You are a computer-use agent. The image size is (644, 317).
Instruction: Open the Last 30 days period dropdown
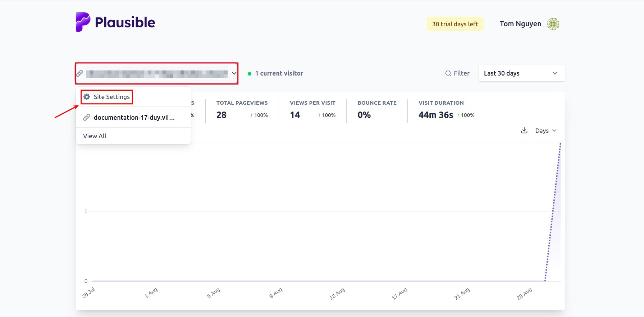click(521, 73)
